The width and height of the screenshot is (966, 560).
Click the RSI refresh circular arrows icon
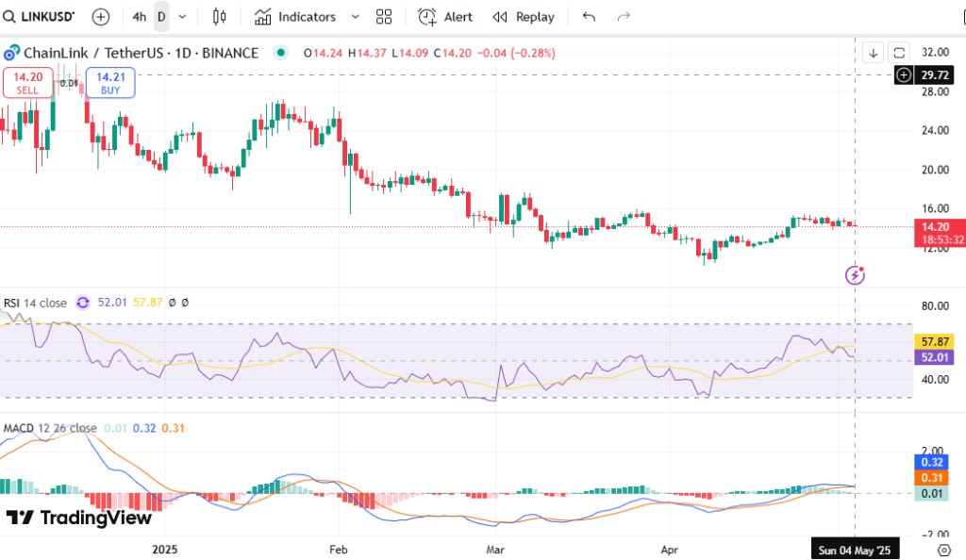83,303
